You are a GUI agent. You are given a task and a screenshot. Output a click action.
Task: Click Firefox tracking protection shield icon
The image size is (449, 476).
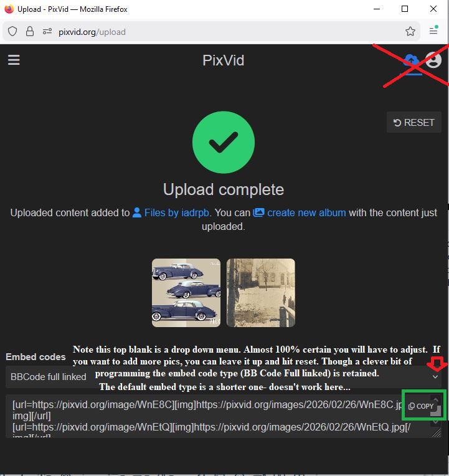click(12, 31)
